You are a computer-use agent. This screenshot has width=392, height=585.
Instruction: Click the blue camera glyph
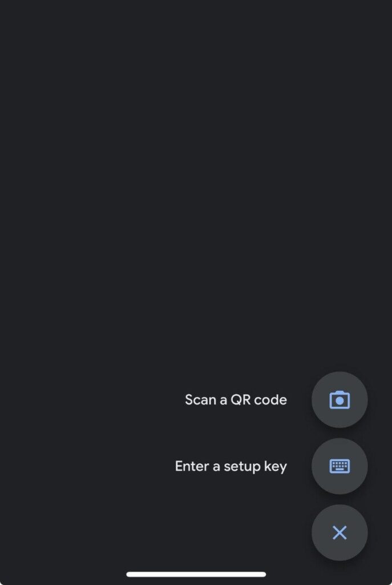pos(340,400)
